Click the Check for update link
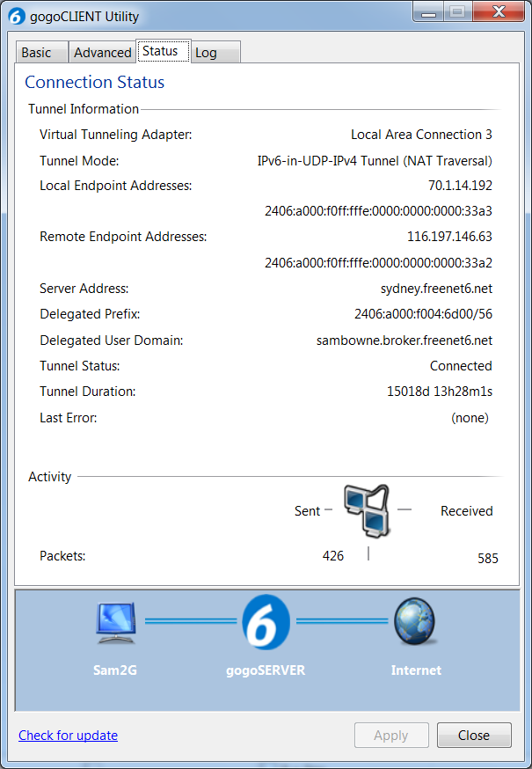The width and height of the screenshot is (532, 769). click(69, 736)
